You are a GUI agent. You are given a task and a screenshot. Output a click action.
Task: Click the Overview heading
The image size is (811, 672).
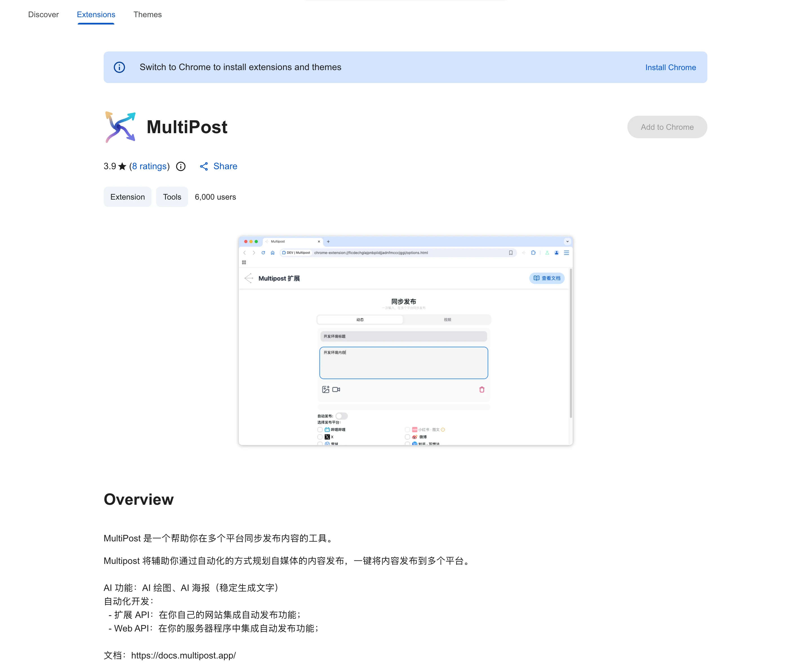139,499
